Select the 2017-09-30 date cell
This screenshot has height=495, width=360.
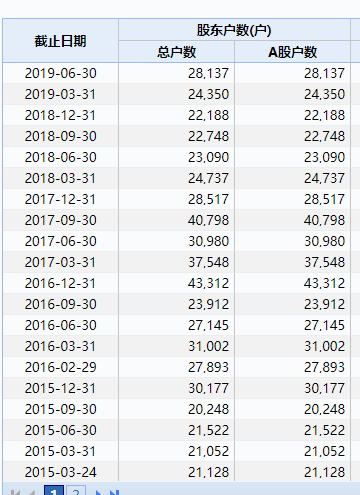tap(60, 220)
